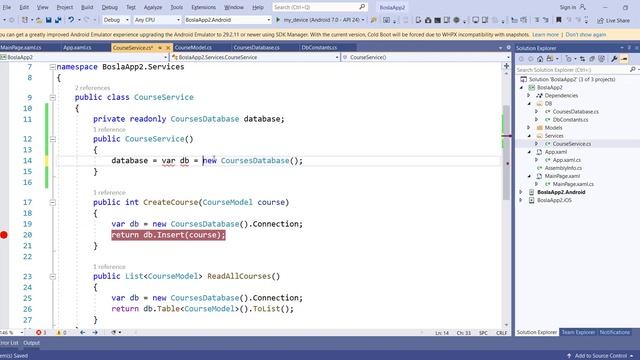Open the BoslaApp2.Android startup project dropdown
Image resolution: width=640 pixels, height=360 pixels.
269,20
